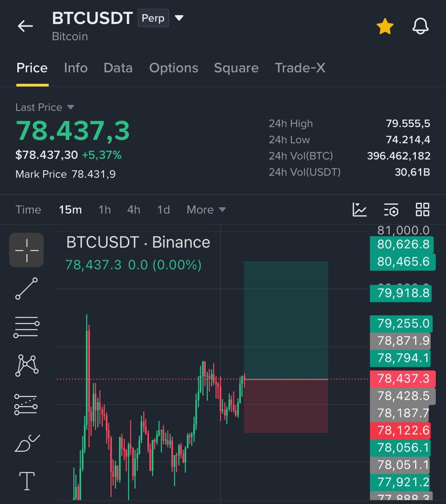Screen dimensions: 446x504
Task: Open the Options tab
Action: tap(173, 68)
